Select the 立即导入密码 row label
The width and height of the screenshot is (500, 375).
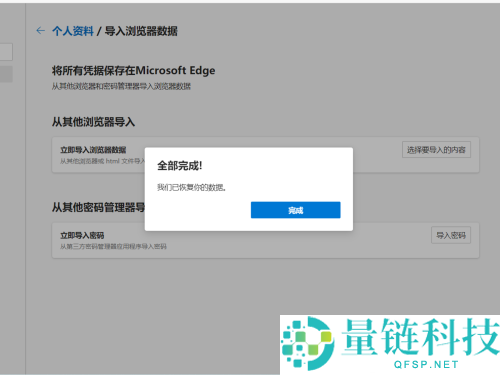pos(82,235)
